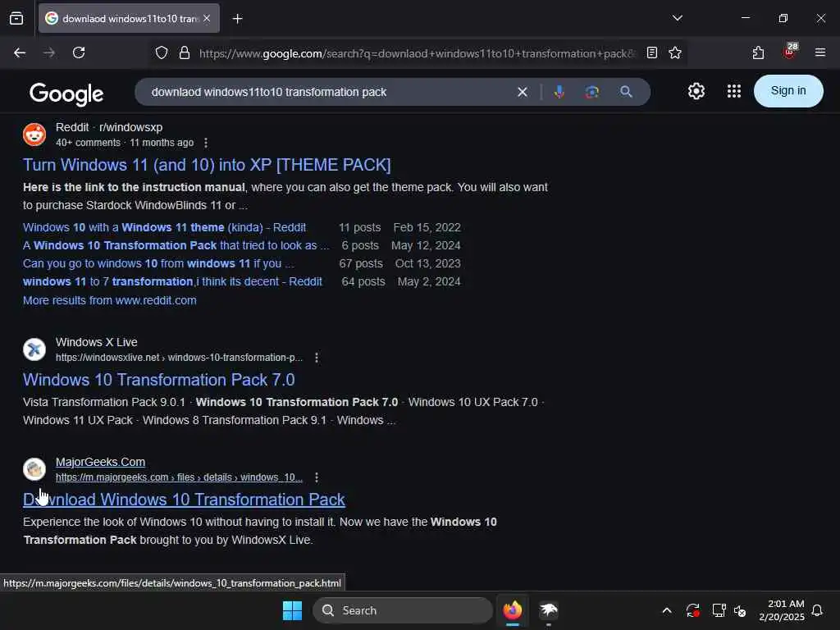Go back to the previous page
The image size is (840, 630).
click(x=20, y=52)
